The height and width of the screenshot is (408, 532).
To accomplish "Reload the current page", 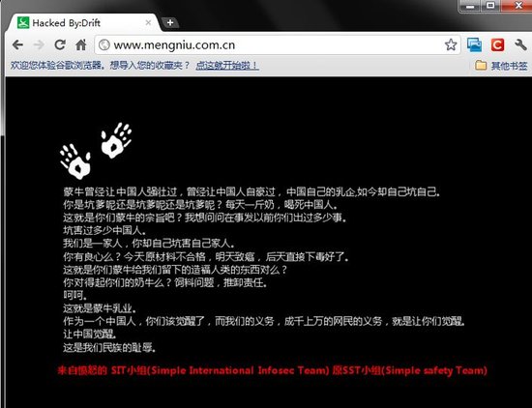I will pyautogui.click(x=60, y=44).
